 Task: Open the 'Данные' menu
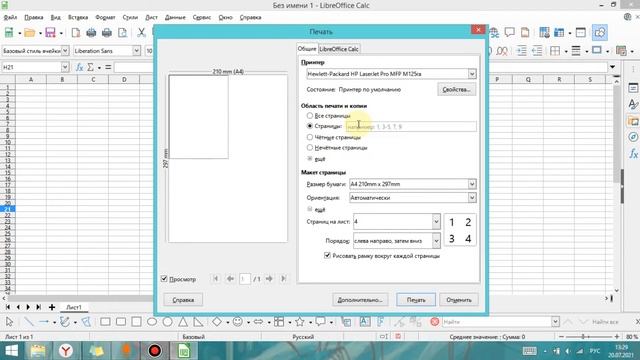pos(175,17)
